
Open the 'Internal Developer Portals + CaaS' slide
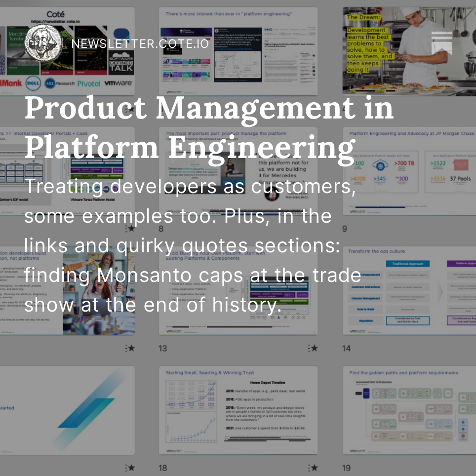pos(67,171)
